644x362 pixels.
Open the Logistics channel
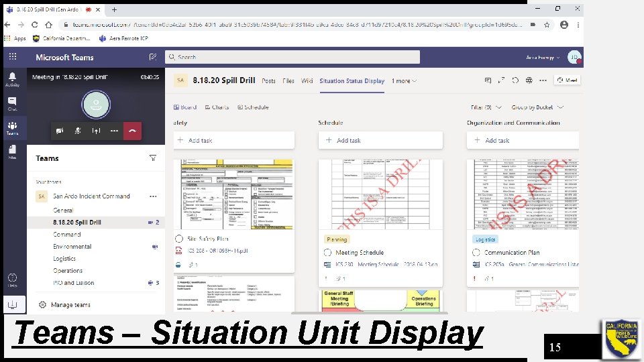64,259
